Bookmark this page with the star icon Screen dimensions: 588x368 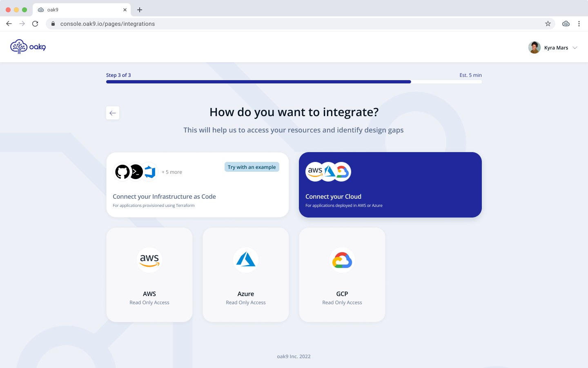point(548,24)
